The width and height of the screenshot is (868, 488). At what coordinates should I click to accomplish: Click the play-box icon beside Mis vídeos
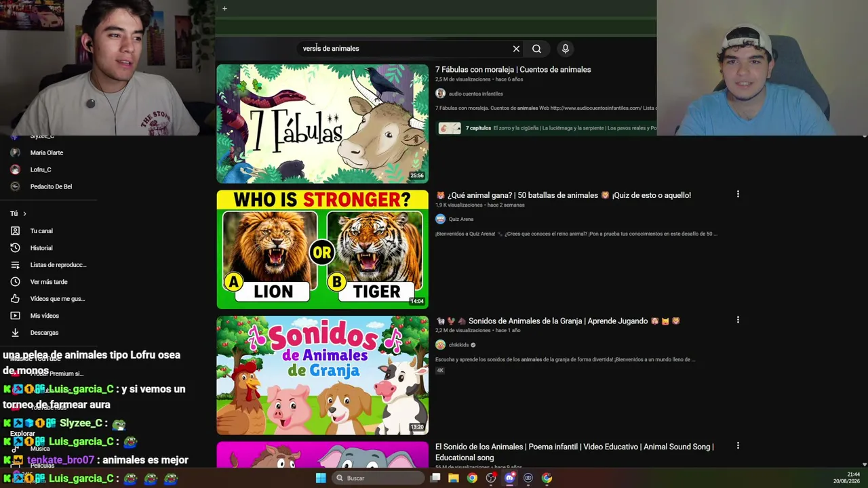coord(15,316)
